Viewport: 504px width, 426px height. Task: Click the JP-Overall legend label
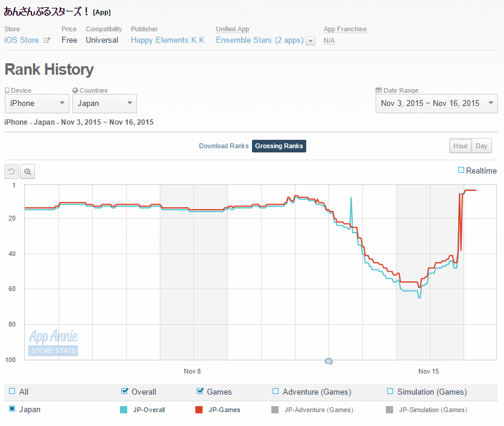[149, 410]
